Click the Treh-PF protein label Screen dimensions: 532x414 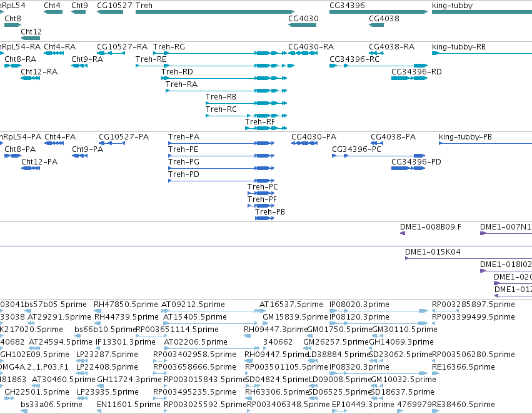(x=262, y=199)
